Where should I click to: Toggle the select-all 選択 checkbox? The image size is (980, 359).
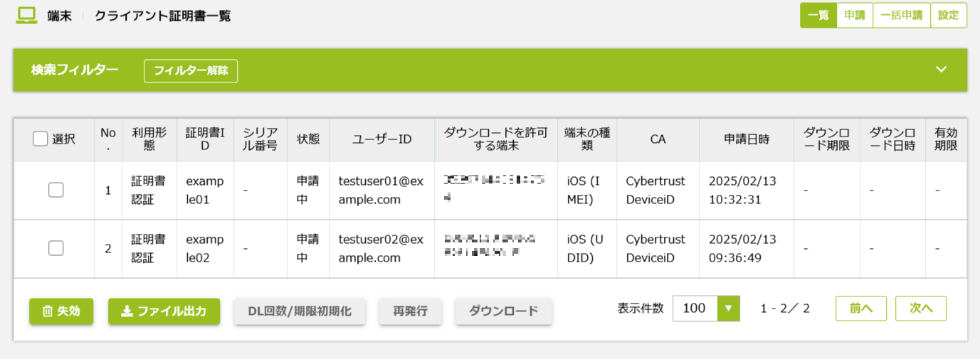(x=41, y=139)
